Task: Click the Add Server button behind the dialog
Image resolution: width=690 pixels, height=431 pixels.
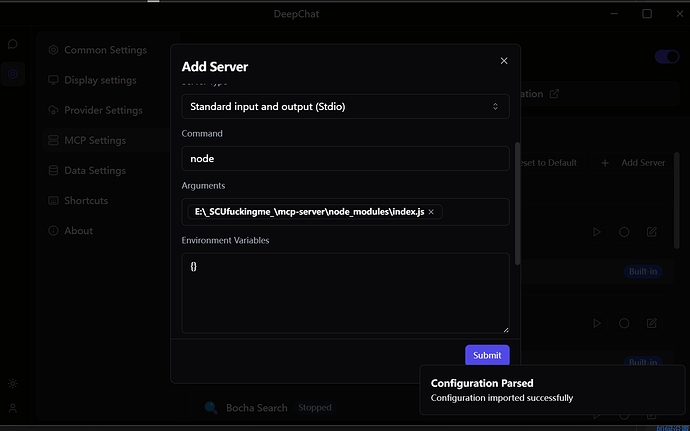Action: pyautogui.click(x=635, y=163)
